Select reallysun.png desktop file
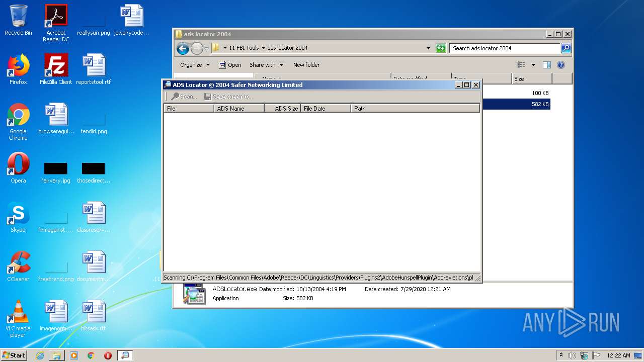This screenshot has height=362, width=644. click(x=94, y=23)
